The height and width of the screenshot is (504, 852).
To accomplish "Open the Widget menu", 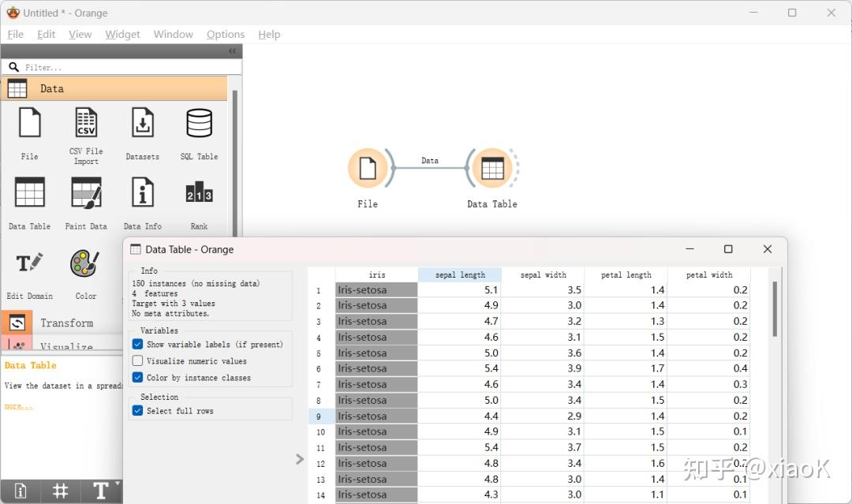I will (123, 34).
